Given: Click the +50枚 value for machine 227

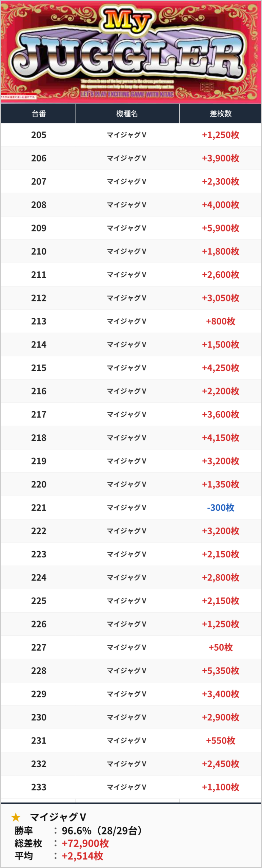Looking at the screenshot, I should 221,647.
